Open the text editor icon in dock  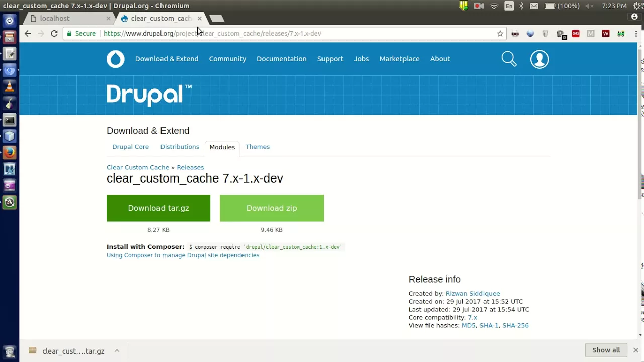(x=9, y=54)
